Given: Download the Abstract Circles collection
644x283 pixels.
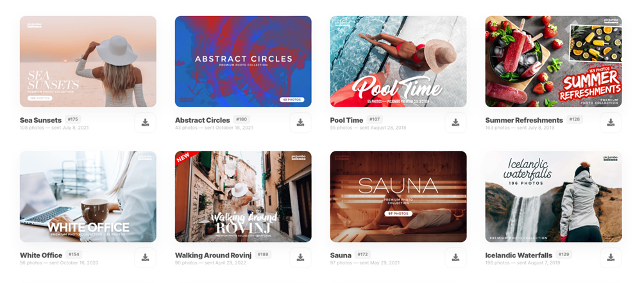Looking at the screenshot, I should click(x=300, y=123).
